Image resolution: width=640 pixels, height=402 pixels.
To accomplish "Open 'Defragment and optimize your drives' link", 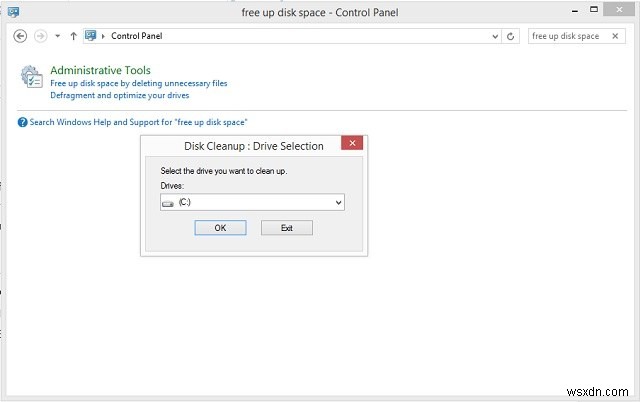I will (119, 96).
